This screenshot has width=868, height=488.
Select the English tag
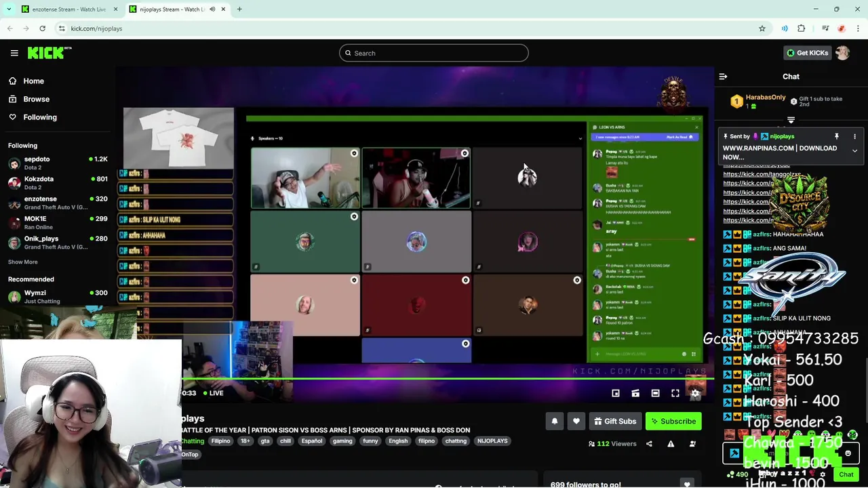point(398,441)
